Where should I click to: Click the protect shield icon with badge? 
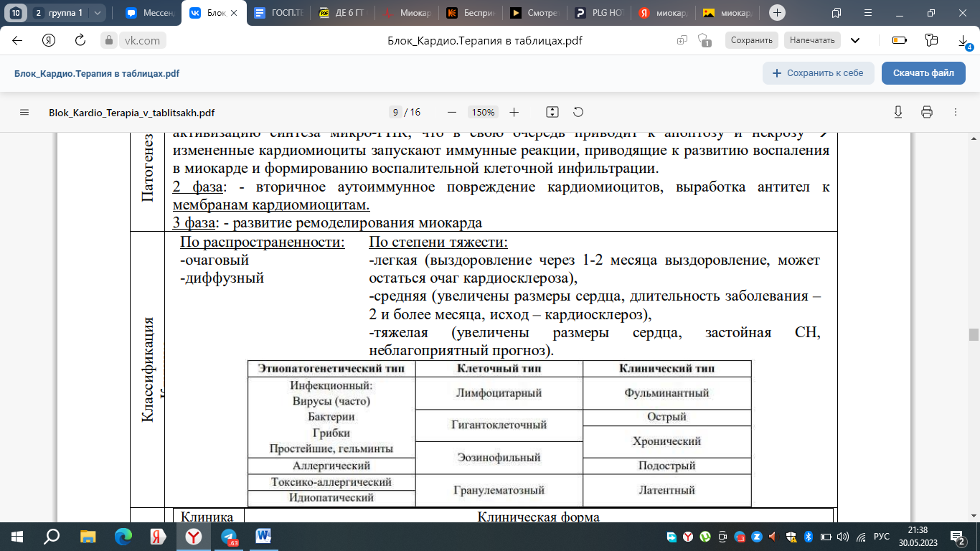[705, 41]
